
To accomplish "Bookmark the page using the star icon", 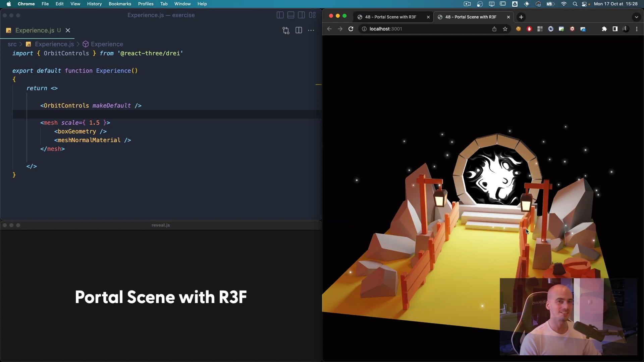I will click(506, 29).
